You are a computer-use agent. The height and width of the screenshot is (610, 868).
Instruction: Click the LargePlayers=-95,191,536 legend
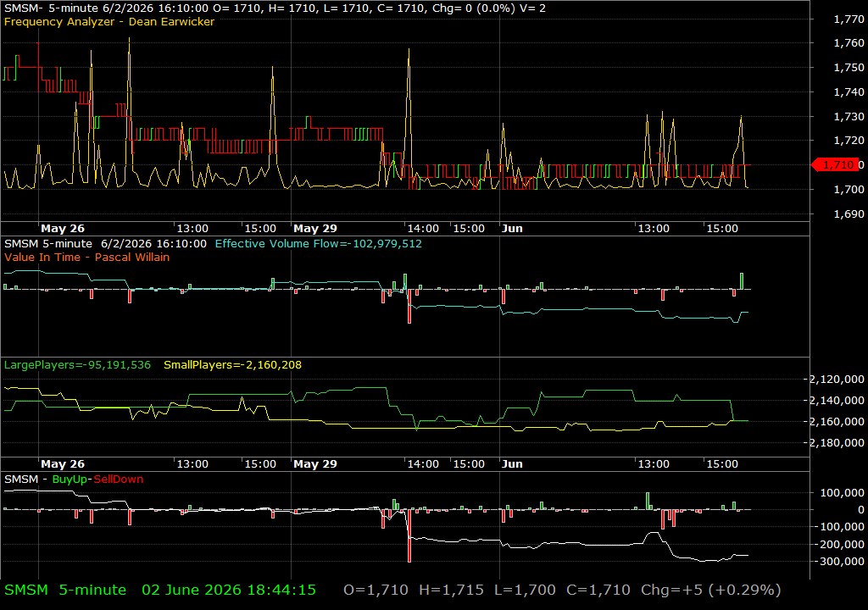[x=77, y=365]
